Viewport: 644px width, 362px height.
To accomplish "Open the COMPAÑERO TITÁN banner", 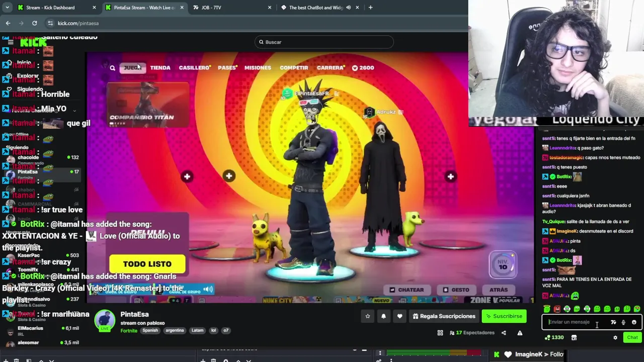I will click(148, 105).
